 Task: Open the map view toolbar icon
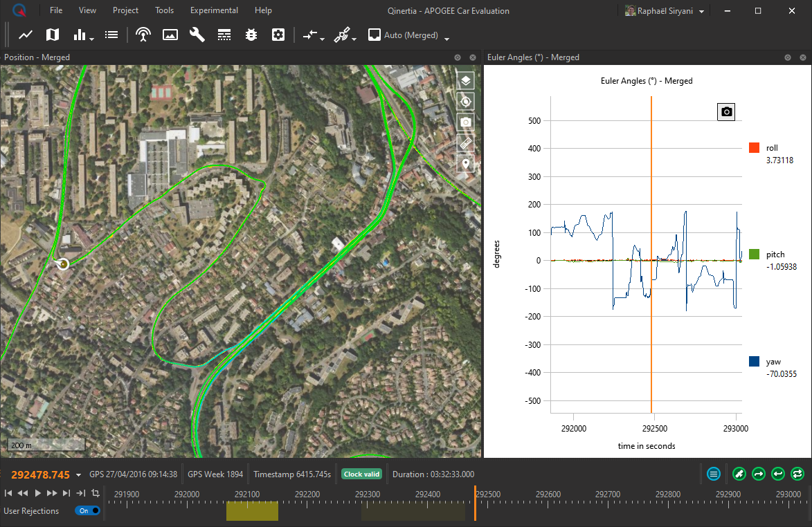pyautogui.click(x=53, y=35)
